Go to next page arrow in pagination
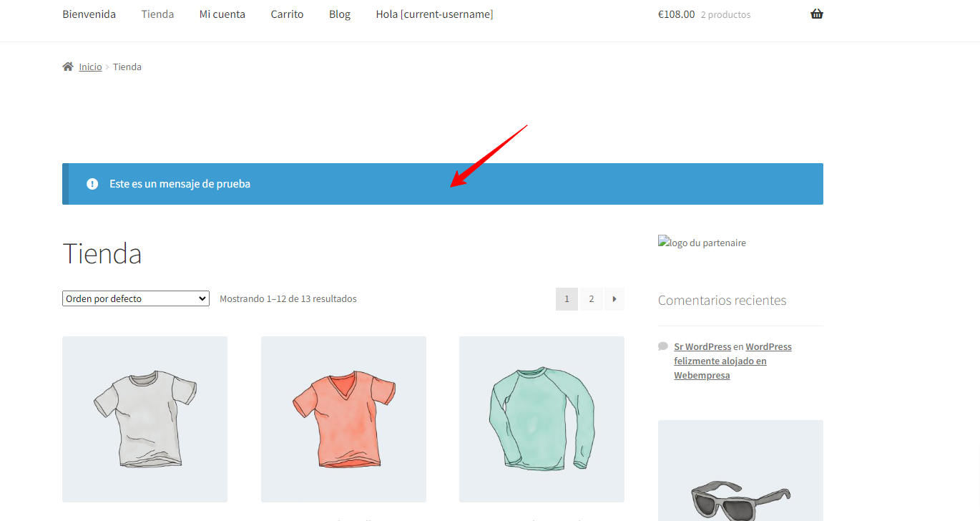Viewport: 980px width, 521px height. tap(614, 299)
